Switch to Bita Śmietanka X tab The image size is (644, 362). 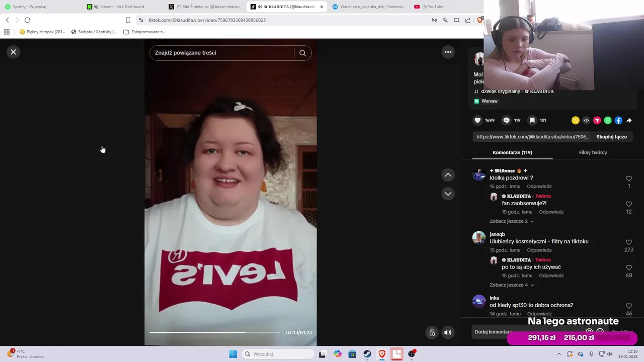[205, 7]
